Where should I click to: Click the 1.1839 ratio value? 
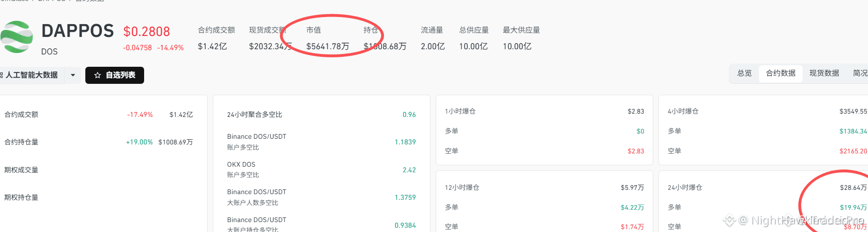coord(405,142)
